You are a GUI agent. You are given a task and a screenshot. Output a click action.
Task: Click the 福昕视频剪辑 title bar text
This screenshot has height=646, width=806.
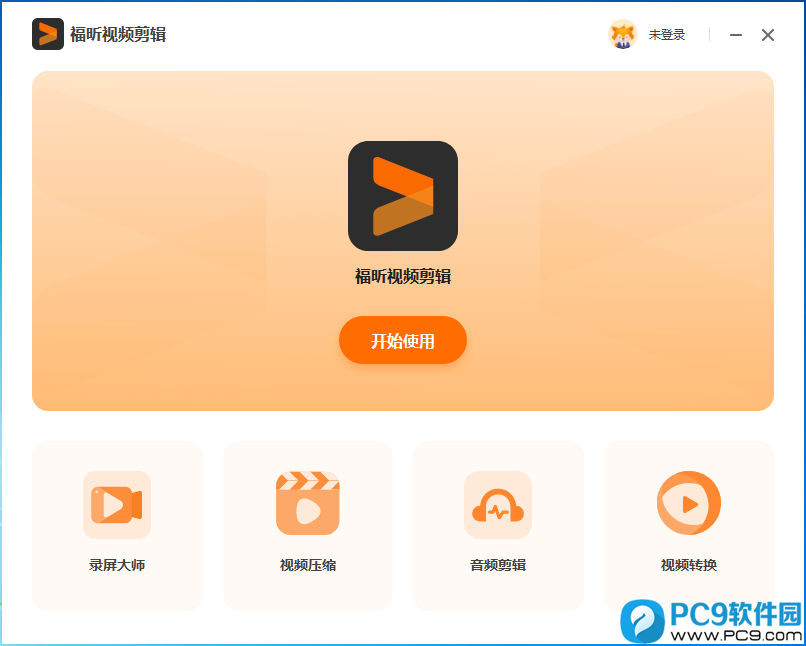click(x=118, y=34)
